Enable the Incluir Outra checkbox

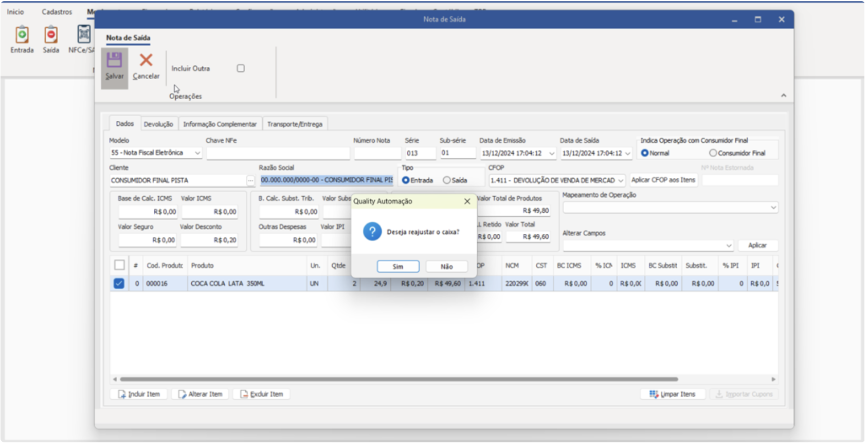click(241, 68)
